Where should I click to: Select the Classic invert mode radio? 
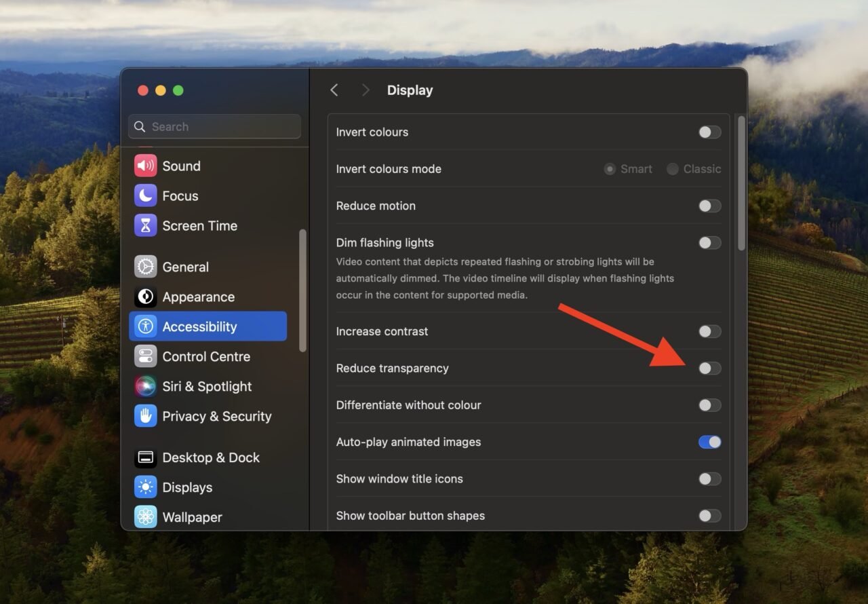click(x=672, y=169)
